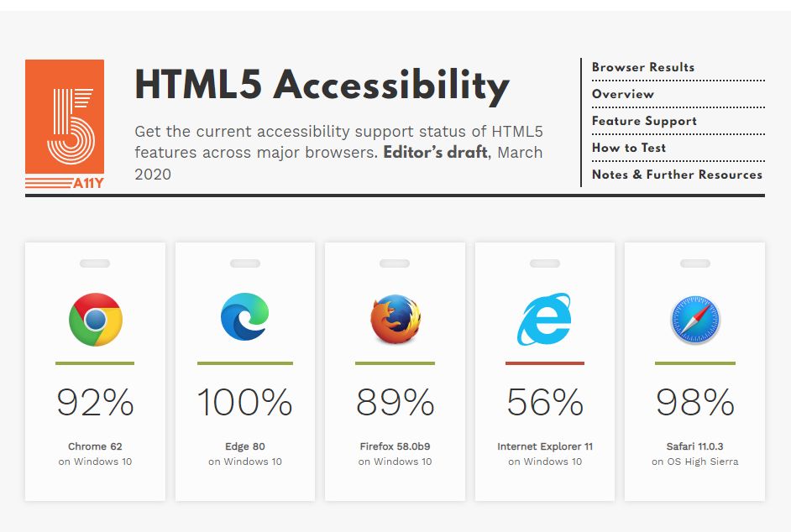Click the Chrome browser logo
Screen dimensions: 791x532
tap(96, 319)
